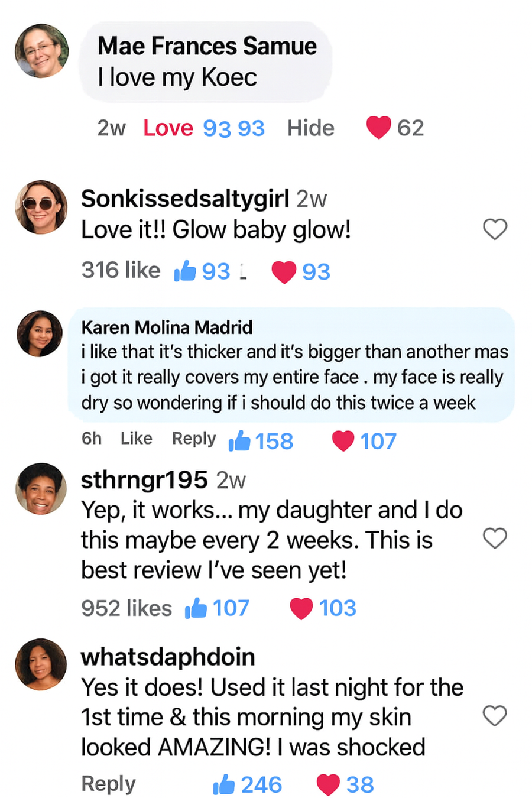
Task: Click red heart on Sonkissedsaltygirl's comment
Action: 283,272
